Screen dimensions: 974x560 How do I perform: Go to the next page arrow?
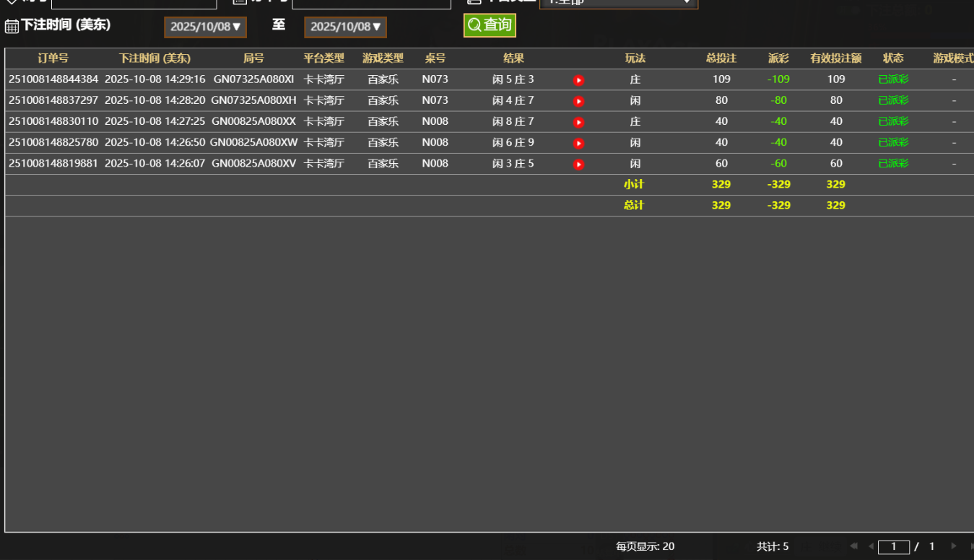(953, 546)
